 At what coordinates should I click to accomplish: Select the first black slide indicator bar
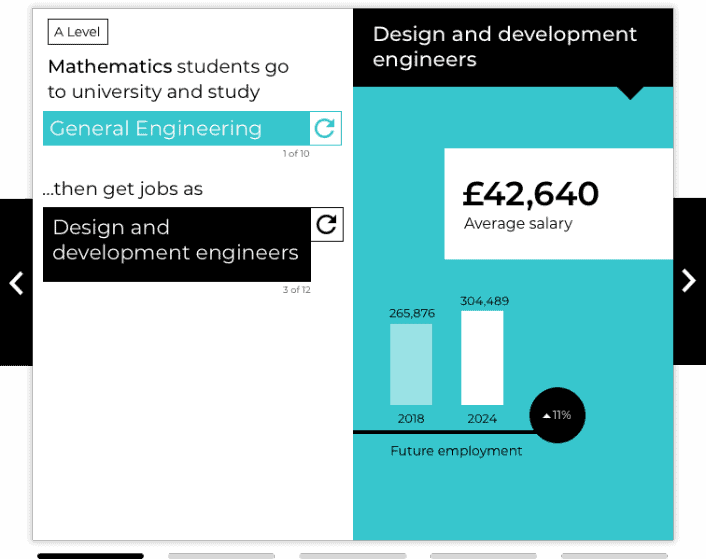[91, 556]
